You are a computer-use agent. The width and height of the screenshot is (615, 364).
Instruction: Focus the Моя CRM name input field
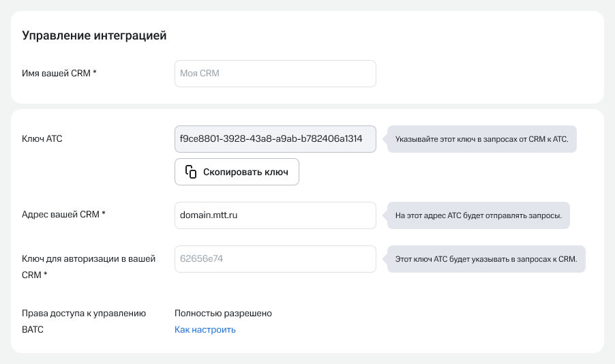point(275,74)
